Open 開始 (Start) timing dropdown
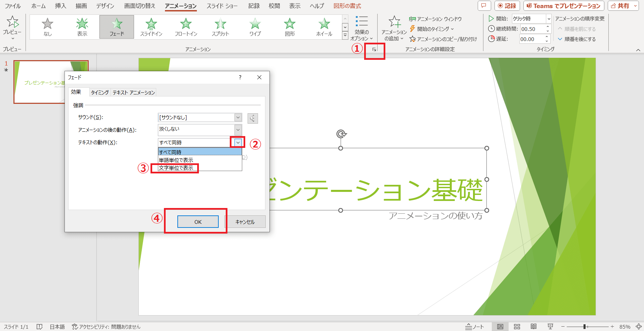 (x=549, y=19)
